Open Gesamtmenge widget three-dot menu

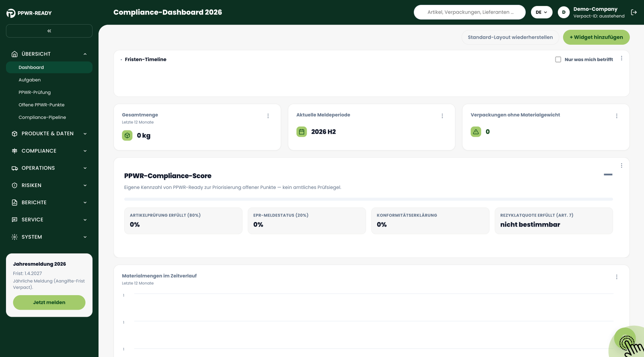pyautogui.click(x=268, y=116)
